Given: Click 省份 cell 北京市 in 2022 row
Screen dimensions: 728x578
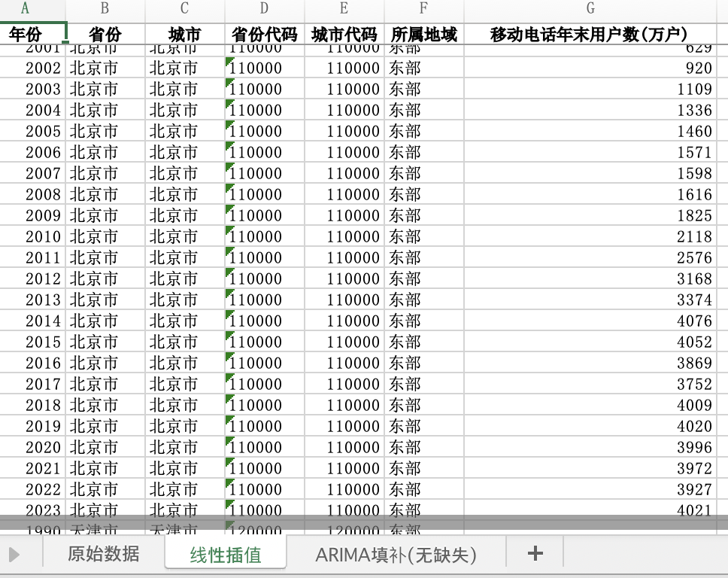Looking at the screenshot, I should click(x=105, y=489).
